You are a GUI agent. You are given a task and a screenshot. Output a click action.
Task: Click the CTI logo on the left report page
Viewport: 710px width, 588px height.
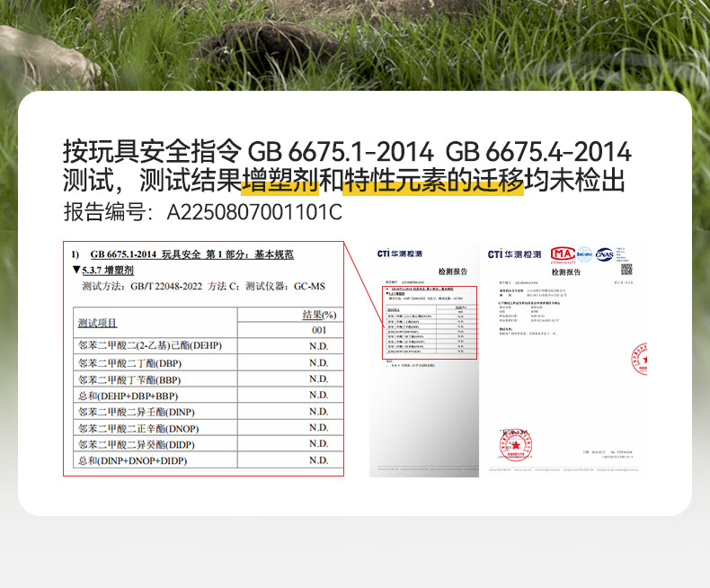[x=399, y=254]
